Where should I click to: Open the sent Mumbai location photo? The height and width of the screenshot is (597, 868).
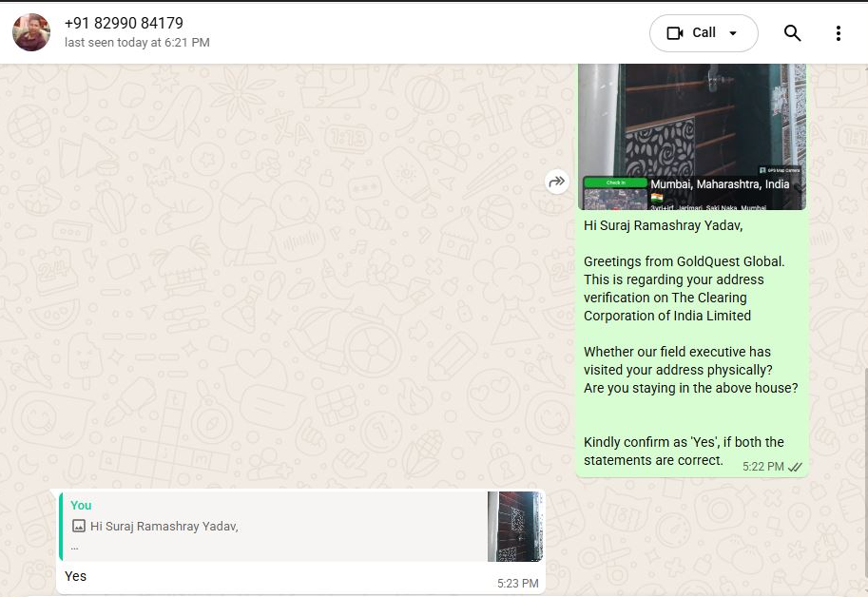pyautogui.click(x=692, y=137)
